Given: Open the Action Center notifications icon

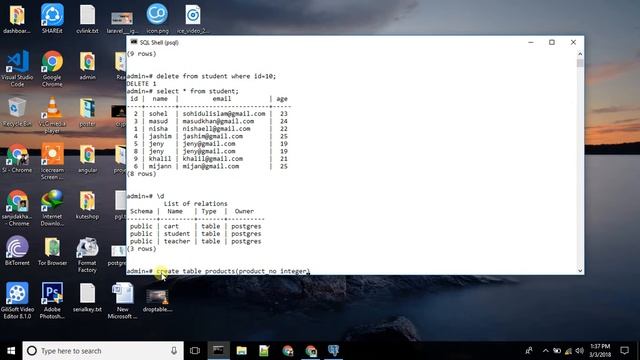Looking at the screenshot, I should (x=624, y=351).
